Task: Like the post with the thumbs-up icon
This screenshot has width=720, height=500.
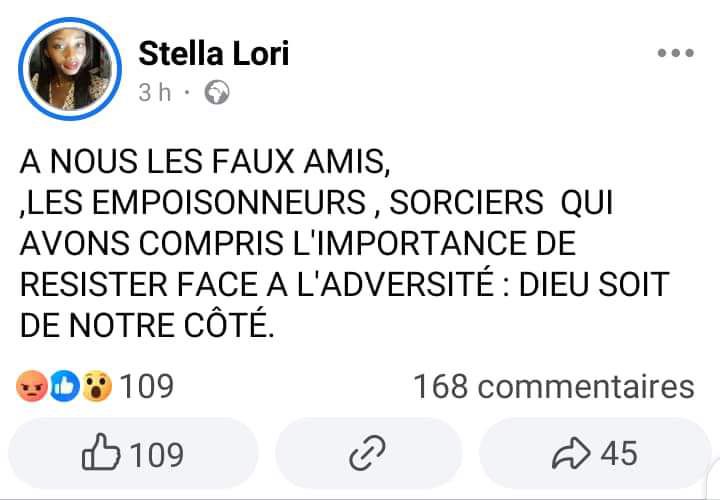Action: click(x=100, y=455)
